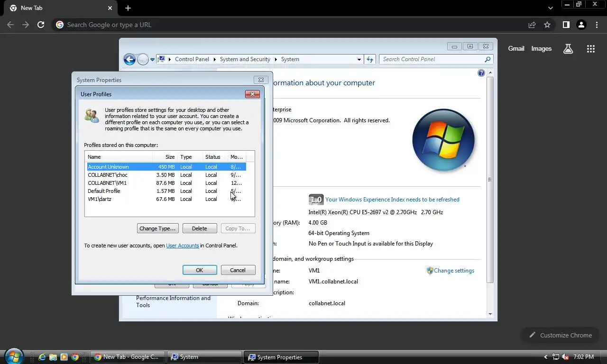Click the Search Labs flask icon
The width and height of the screenshot is (607, 364).
tap(568, 48)
